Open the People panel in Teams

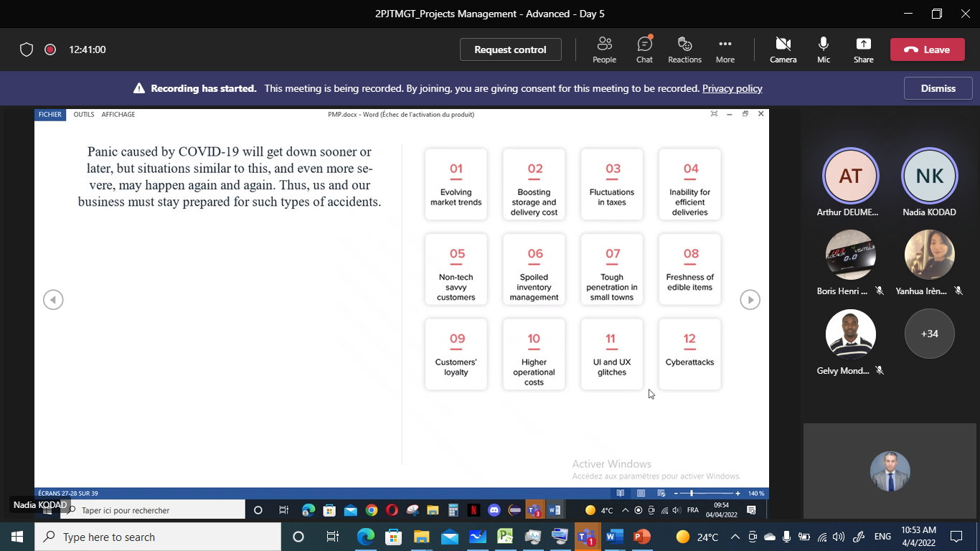(604, 50)
